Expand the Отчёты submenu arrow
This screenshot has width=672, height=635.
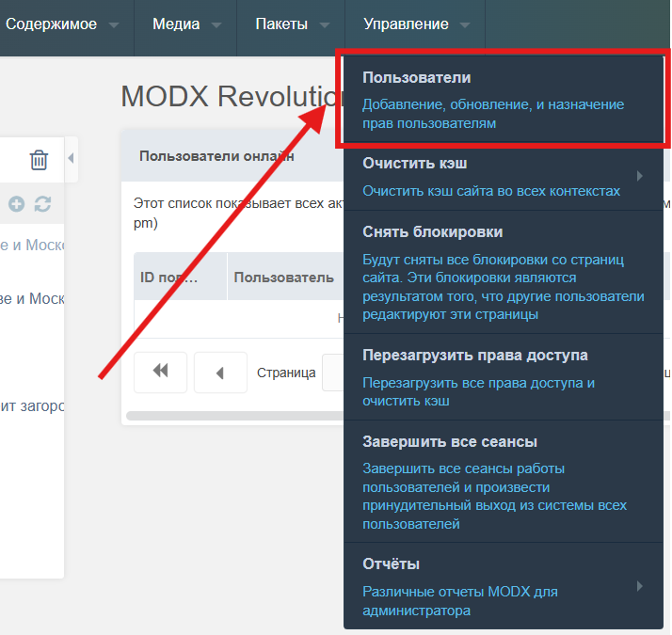[x=640, y=585]
